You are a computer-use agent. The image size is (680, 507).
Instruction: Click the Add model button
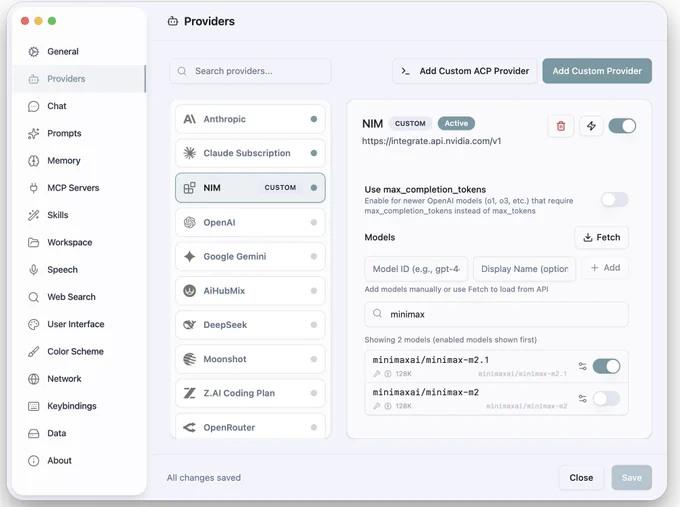point(605,268)
